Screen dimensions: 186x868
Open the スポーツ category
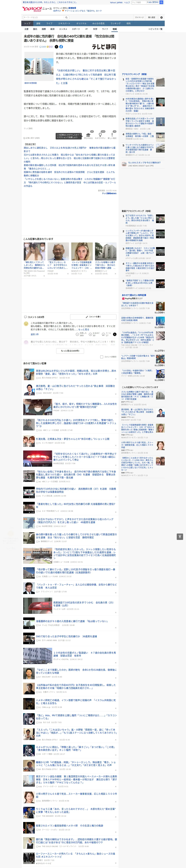click(x=76, y=29)
